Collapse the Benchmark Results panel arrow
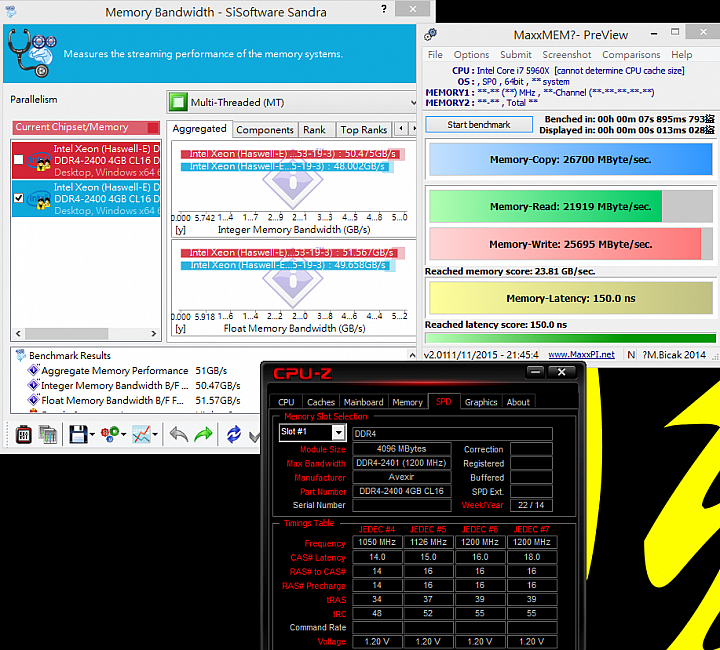 coord(412,355)
